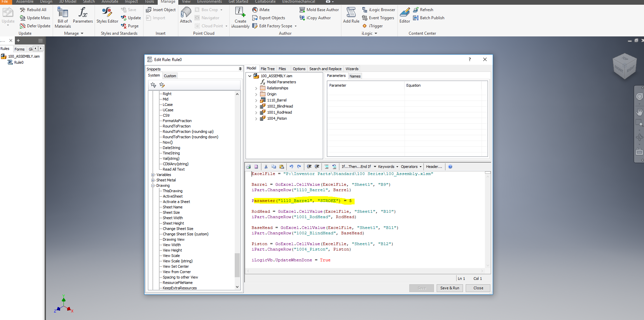Click the Save & Run button

coord(449,288)
